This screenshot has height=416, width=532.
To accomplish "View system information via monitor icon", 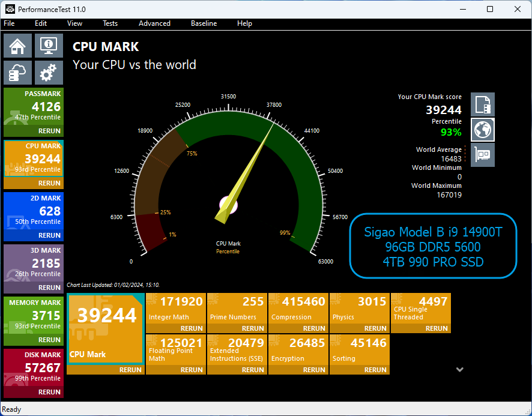I will (x=48, y=45).
